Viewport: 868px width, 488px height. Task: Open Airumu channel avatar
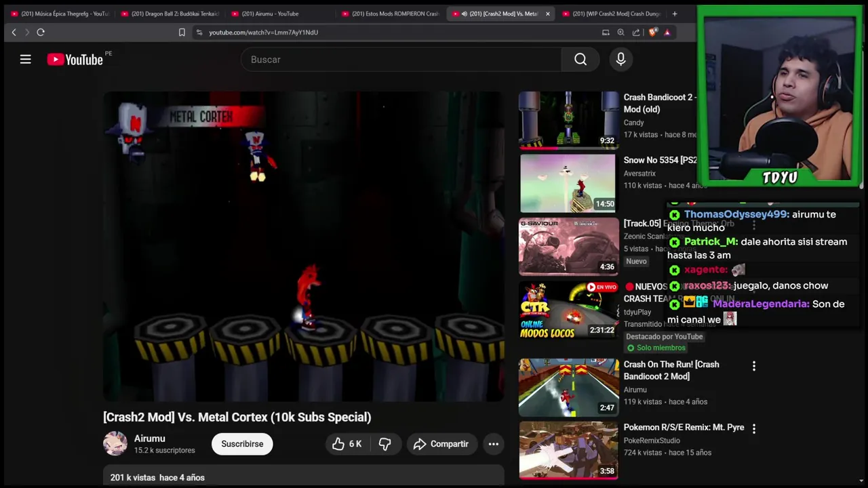(115, 444)
